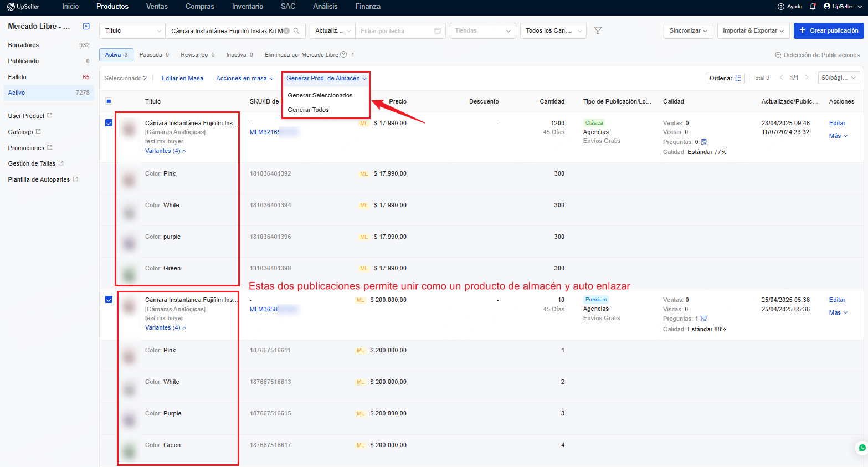Collapse Variantes (4) of first listing
Viewport: 868px width, 467px height.
click(x=166, y=151)
